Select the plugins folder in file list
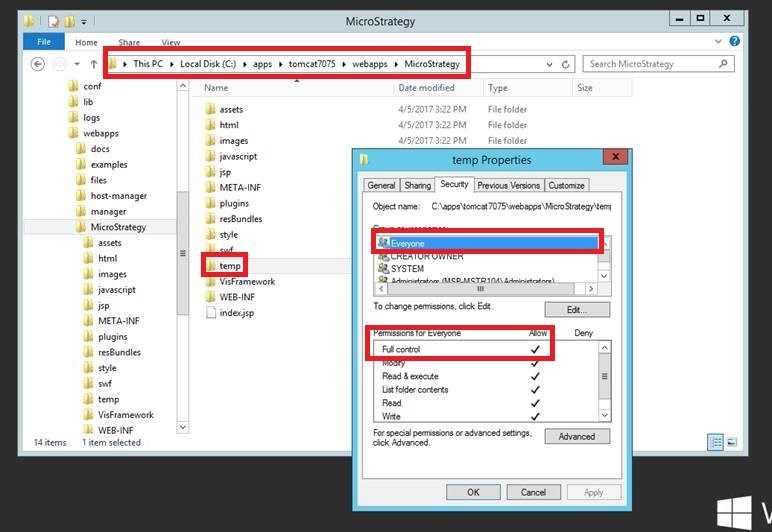This screenshot has width=772, height=532. [x=234, y=203]
